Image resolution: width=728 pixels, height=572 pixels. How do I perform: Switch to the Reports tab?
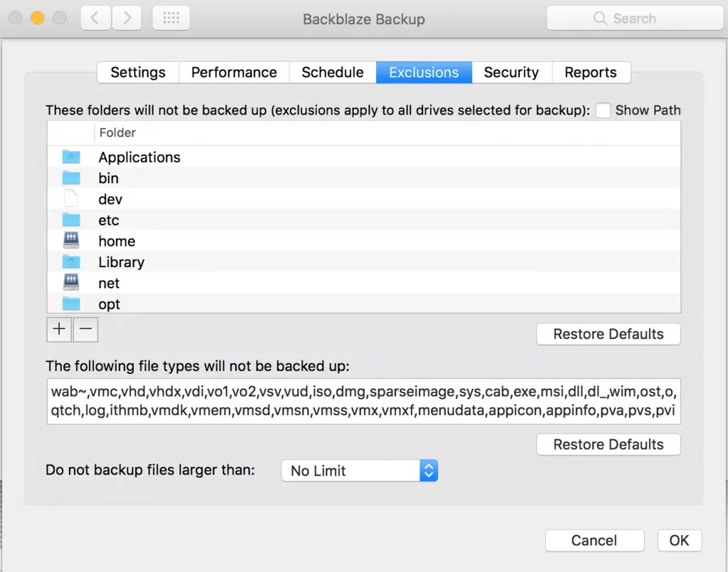tap(591, 72)
